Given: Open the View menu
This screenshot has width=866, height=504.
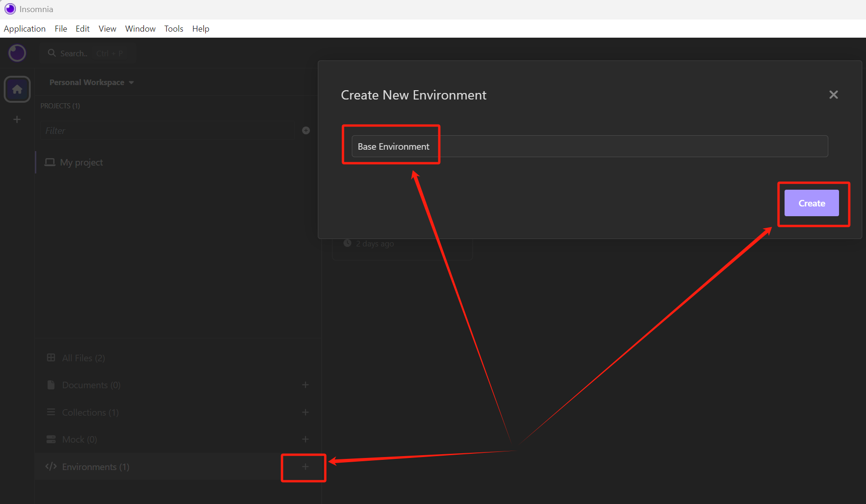Looking at the screenshot, I should (x=107, y=29).
